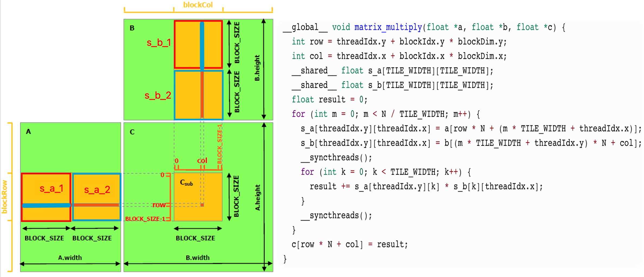Click the shared 's_a[TILE_WIDTH][TILE_WIDTH]' declaration

coord(392,71)
